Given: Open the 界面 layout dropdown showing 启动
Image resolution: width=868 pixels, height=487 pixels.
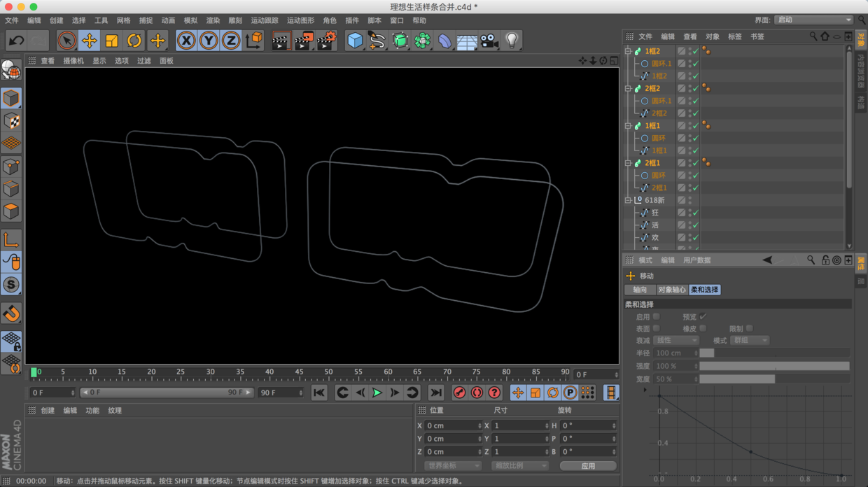Looking at the screenshot, I should [813, 20].
